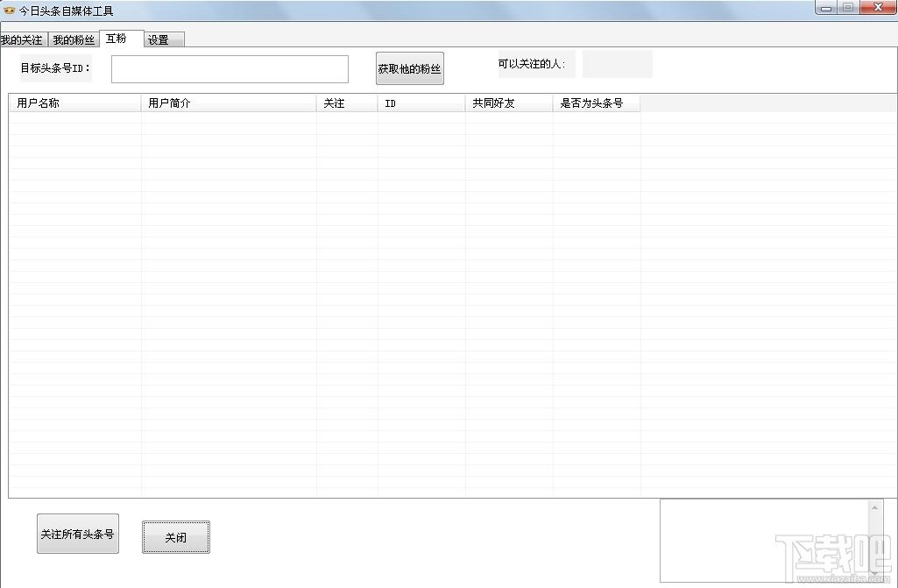Sort by 用户名称 column header
The image size is (898, 588).
(x=75, y=103)
